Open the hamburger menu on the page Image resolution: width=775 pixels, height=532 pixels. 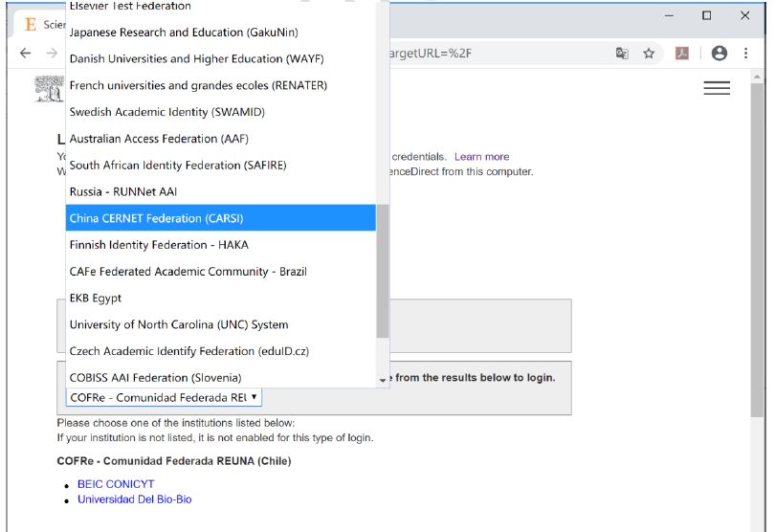[x=717, y=87]
